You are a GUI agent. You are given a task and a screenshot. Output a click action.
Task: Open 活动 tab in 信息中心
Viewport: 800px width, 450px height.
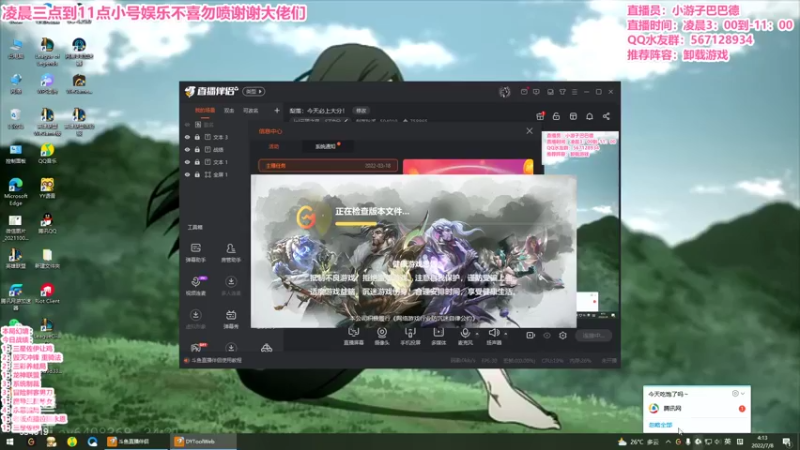point(274,146)
